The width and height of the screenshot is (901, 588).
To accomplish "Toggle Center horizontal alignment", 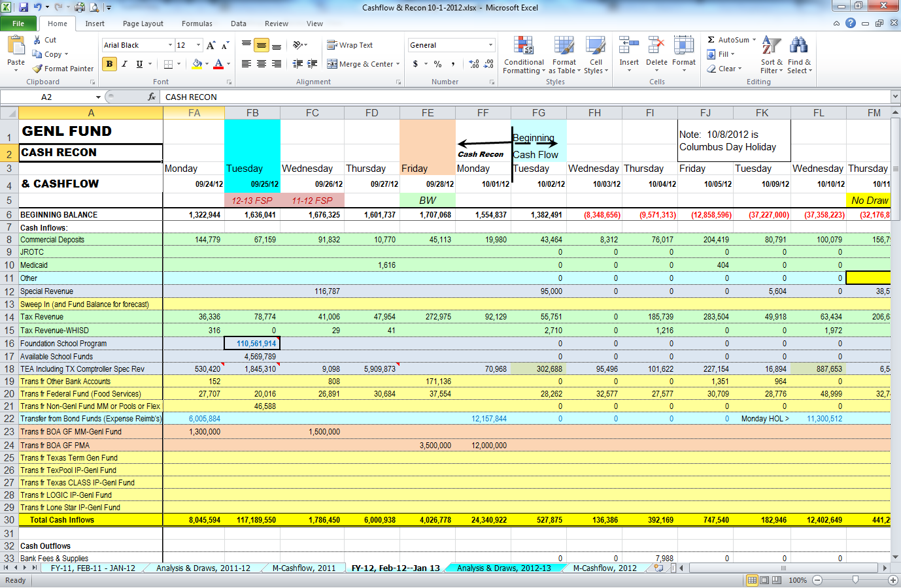I will 262,64.
